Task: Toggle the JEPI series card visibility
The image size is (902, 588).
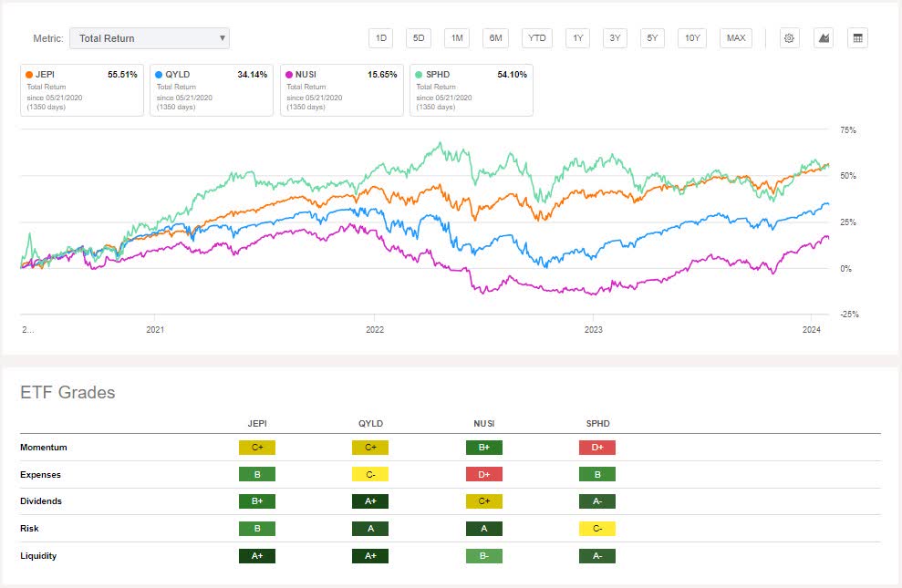Action: 81,88
